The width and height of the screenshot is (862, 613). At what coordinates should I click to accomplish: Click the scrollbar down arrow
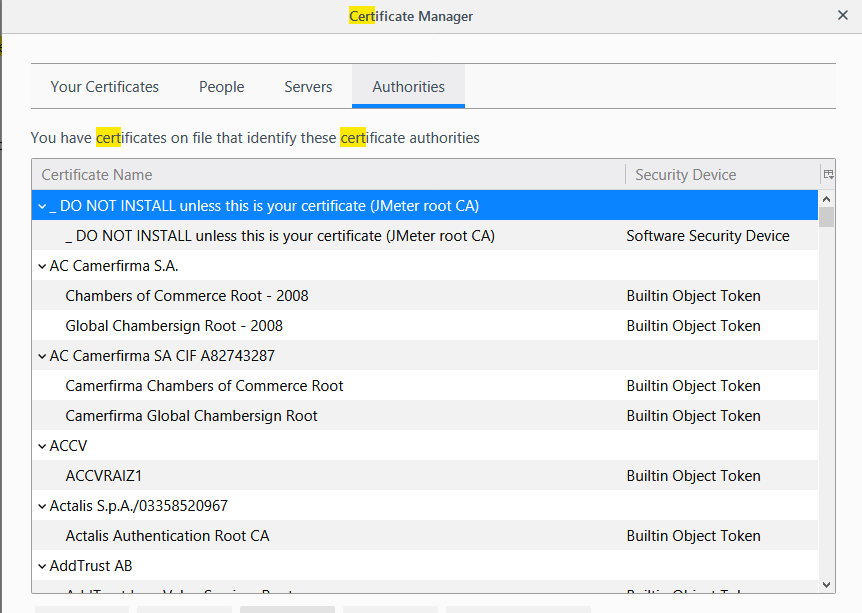point(826,584)
